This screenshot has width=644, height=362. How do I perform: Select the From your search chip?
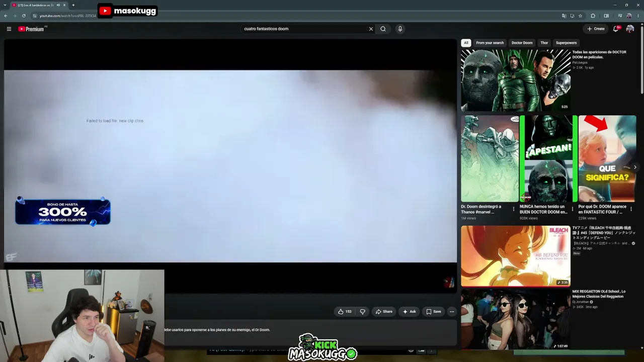pos(490,43)
